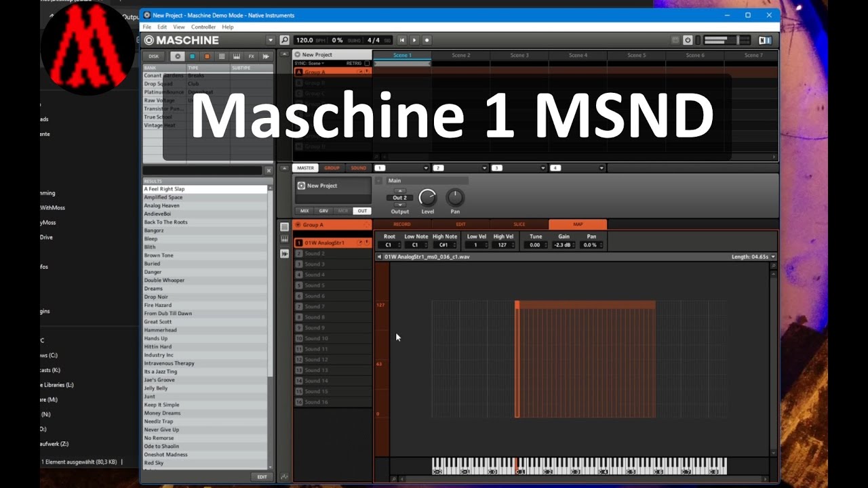The height and width of the screenshot is (488, 868).
Task: Click the Native Instruments NI logo
Action: [x=765, y=40]
